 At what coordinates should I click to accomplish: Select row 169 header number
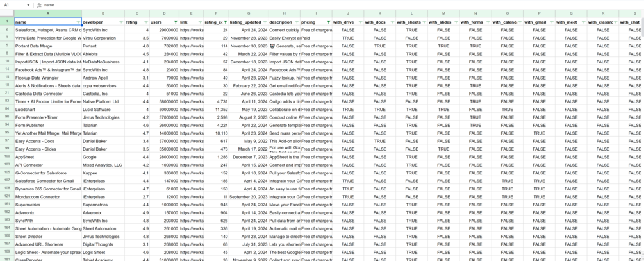(7, 253)
